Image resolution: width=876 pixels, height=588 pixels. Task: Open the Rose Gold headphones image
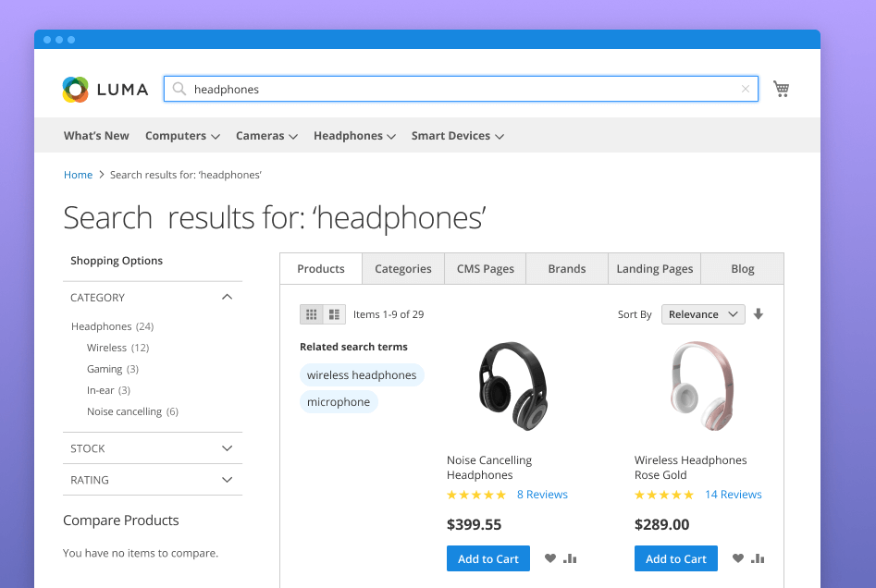point(702,386)
